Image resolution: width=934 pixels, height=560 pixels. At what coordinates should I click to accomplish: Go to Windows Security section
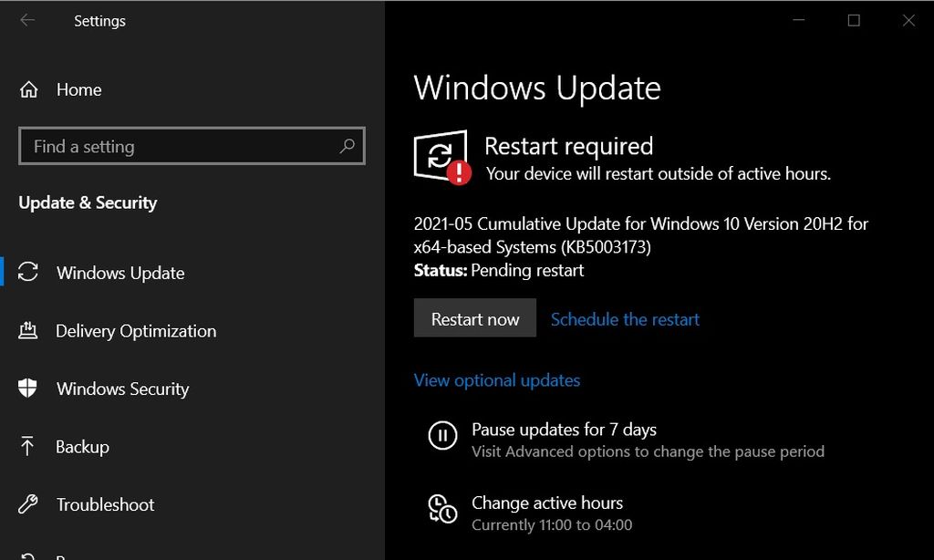[x=123, y=389]
